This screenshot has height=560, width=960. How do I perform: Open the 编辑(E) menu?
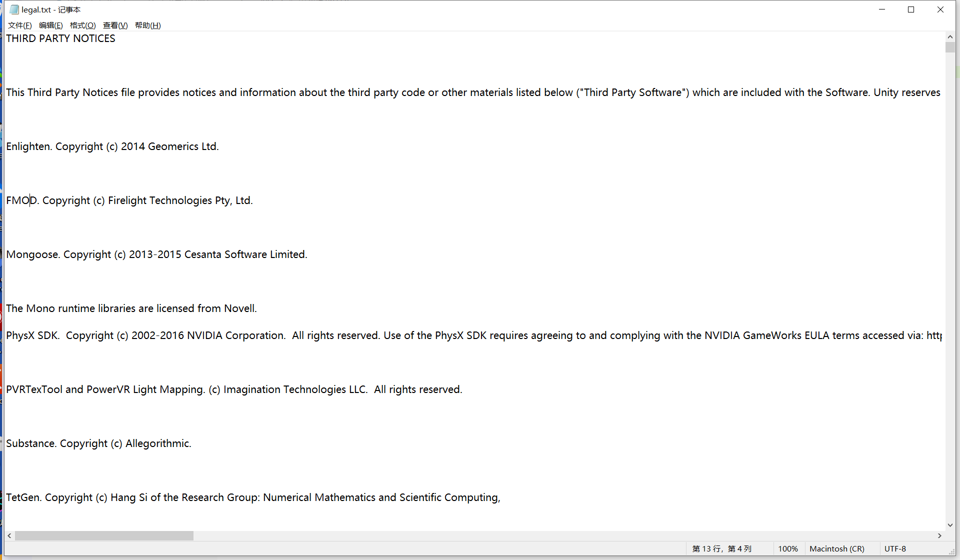[51, 25]
